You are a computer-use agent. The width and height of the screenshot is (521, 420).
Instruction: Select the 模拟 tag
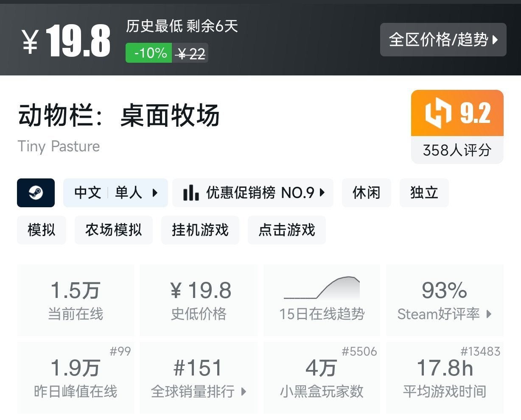42,230
